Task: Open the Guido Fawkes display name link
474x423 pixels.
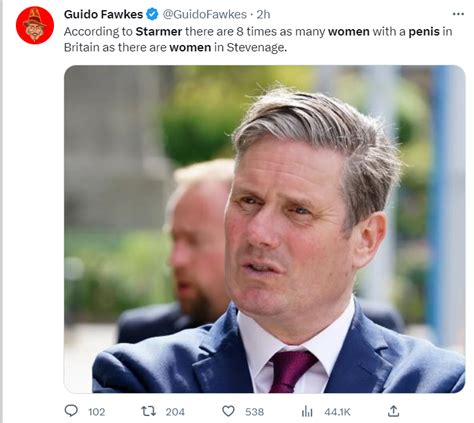Action: 103,14
